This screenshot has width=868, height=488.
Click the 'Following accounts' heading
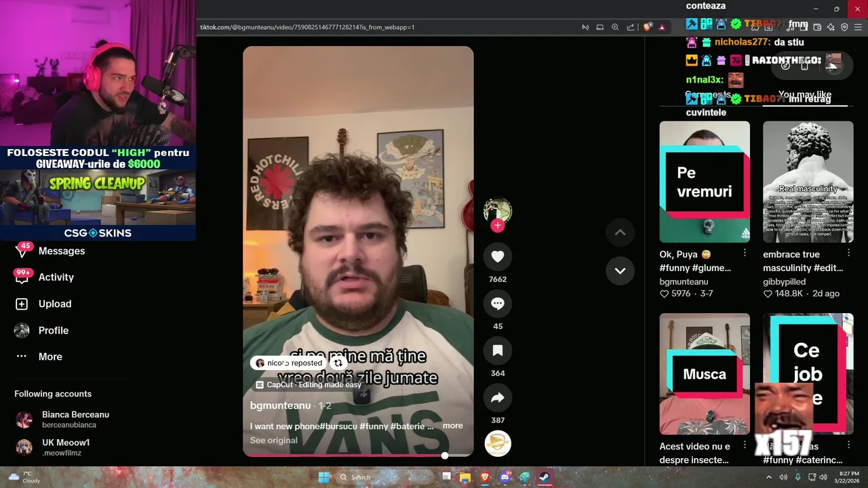53,394
